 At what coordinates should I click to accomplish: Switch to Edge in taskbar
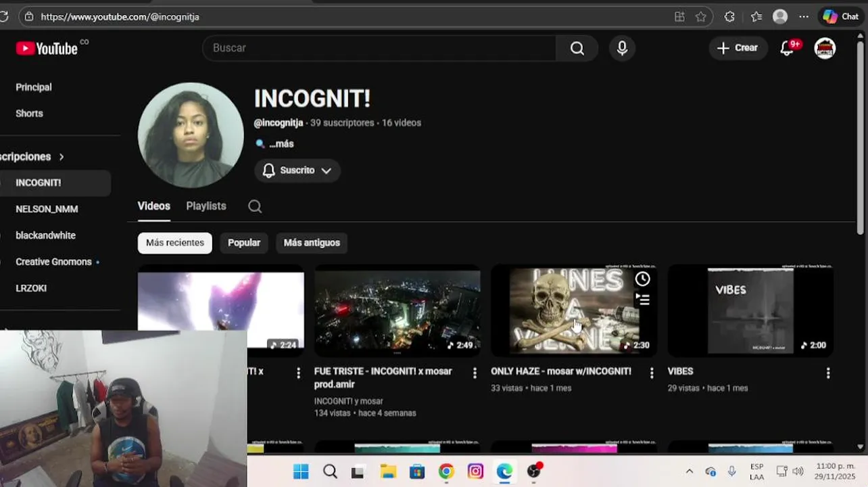tap(504, 471)
